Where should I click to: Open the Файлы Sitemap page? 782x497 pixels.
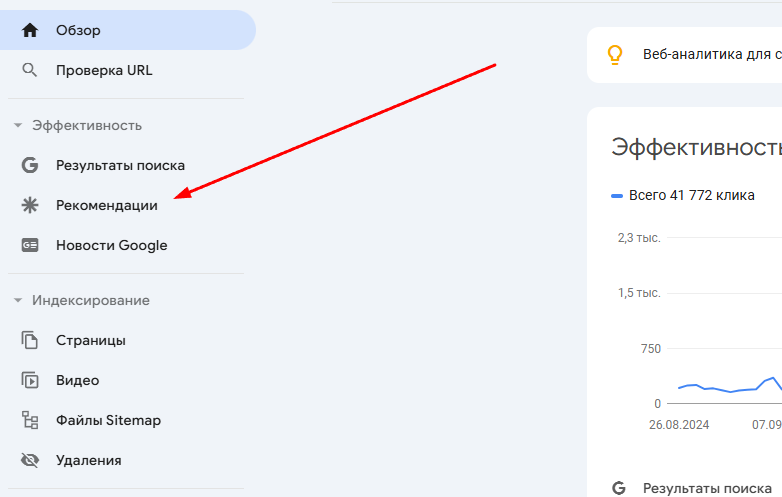coord(108,420)
